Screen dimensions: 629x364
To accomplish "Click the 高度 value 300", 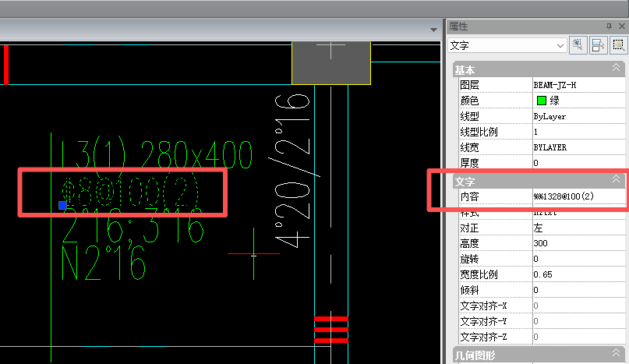I will click(x=540, y=243).
